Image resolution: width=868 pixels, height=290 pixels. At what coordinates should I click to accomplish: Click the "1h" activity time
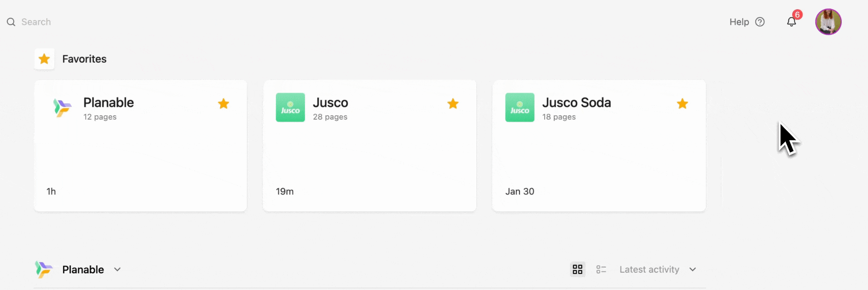tap(51, 191)
